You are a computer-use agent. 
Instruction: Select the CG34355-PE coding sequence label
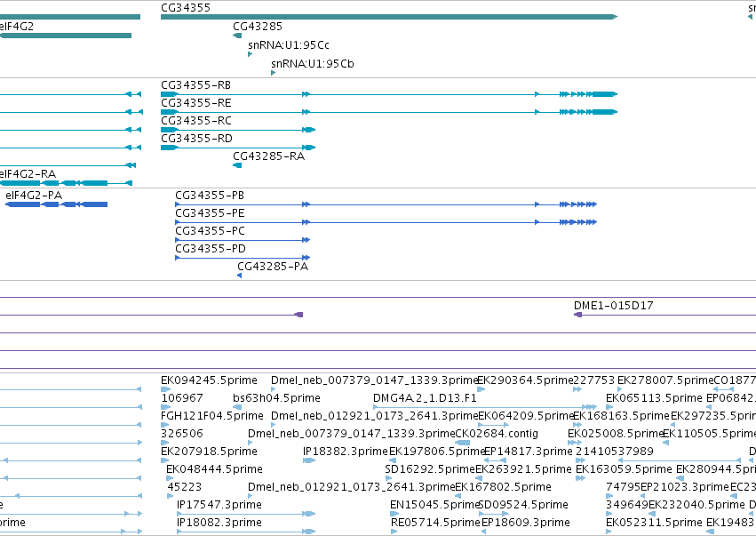click(210, 213)
